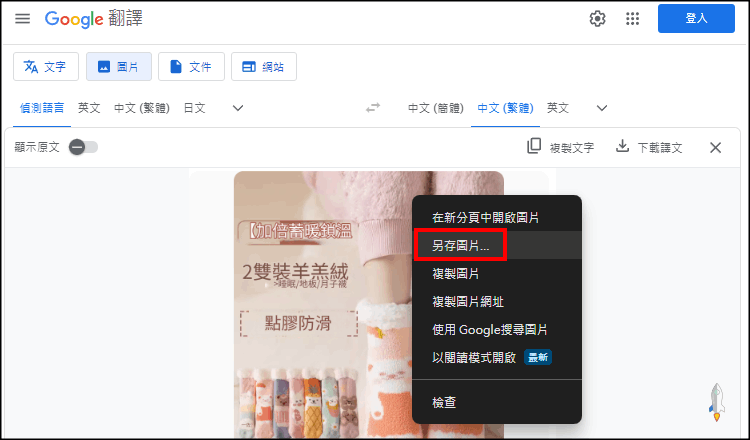Expand more source languages list

coord(238,108)
